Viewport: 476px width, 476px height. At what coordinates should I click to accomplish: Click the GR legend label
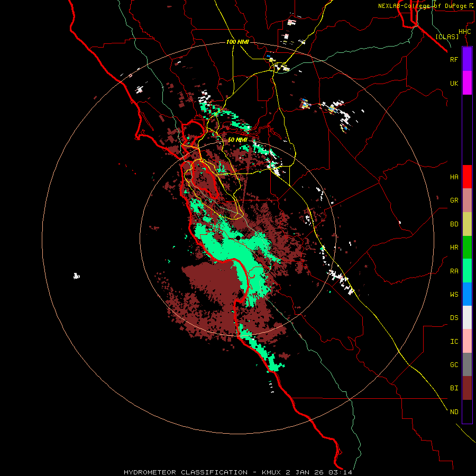tap(454, 200)
